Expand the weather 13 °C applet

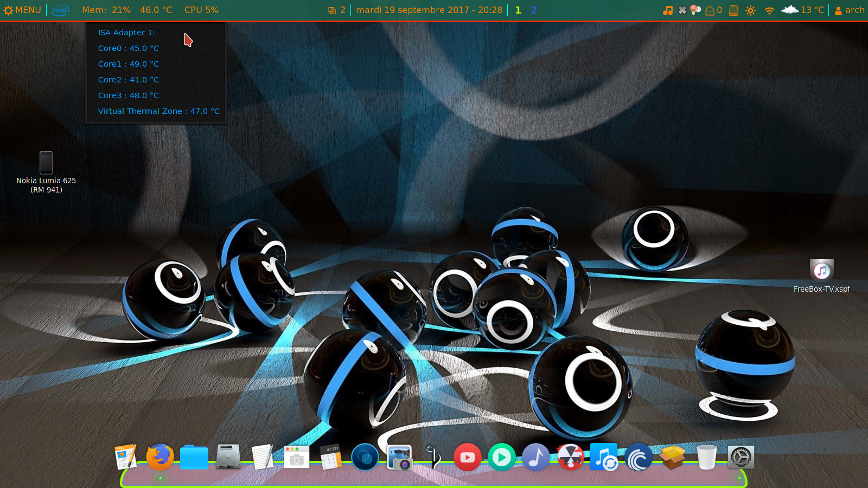802,10
